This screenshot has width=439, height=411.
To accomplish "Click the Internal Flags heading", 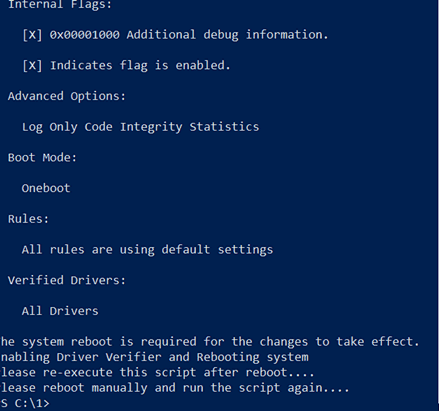I will 60,4.
